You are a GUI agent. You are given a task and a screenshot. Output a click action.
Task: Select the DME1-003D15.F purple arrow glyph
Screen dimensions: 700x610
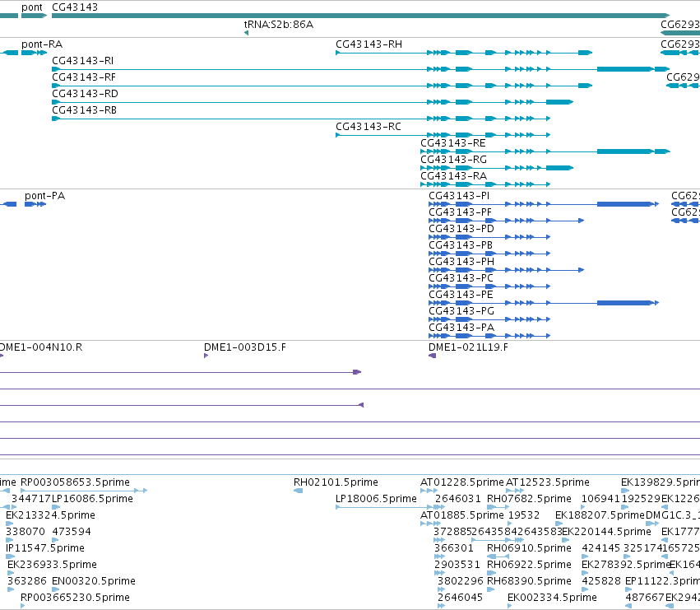(x=206, y=356)
